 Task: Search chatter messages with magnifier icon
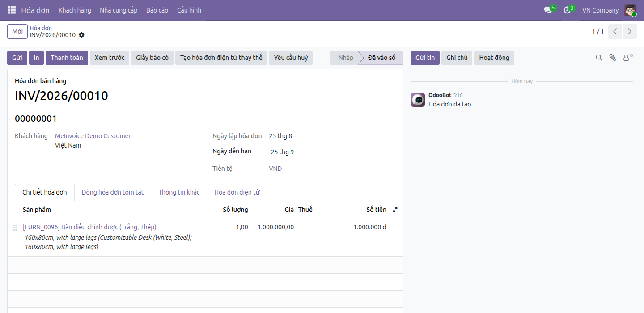coord(599,58)
